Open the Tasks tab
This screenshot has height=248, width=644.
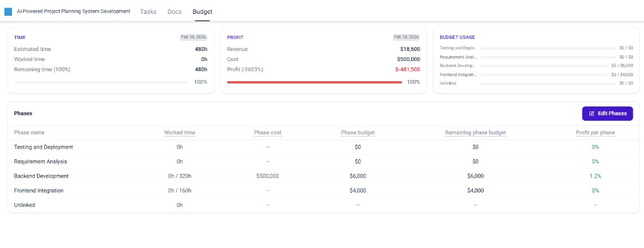click(x=148, y=11)
